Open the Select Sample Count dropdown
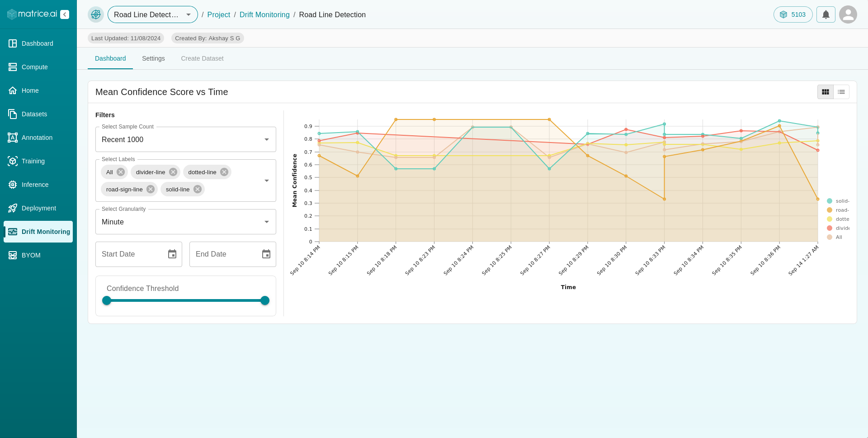This screenshot has height=438, width=868. click(186, 139)
